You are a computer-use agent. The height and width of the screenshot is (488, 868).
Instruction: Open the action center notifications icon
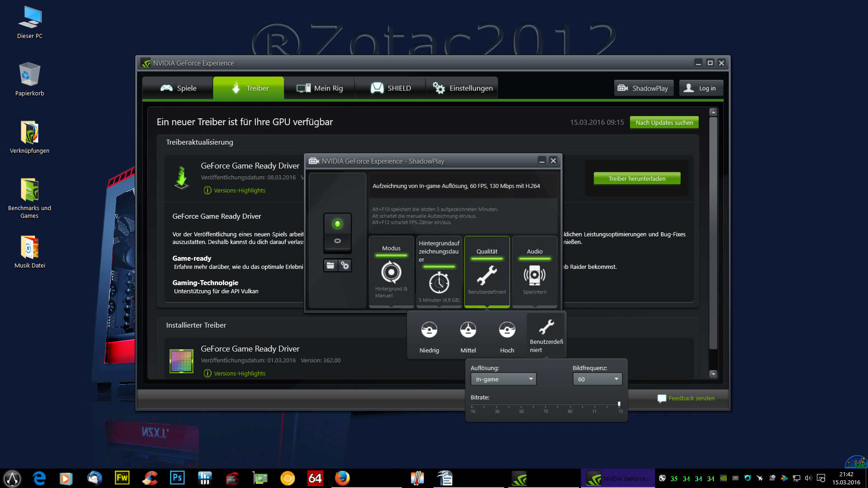[x=821, y=478]
